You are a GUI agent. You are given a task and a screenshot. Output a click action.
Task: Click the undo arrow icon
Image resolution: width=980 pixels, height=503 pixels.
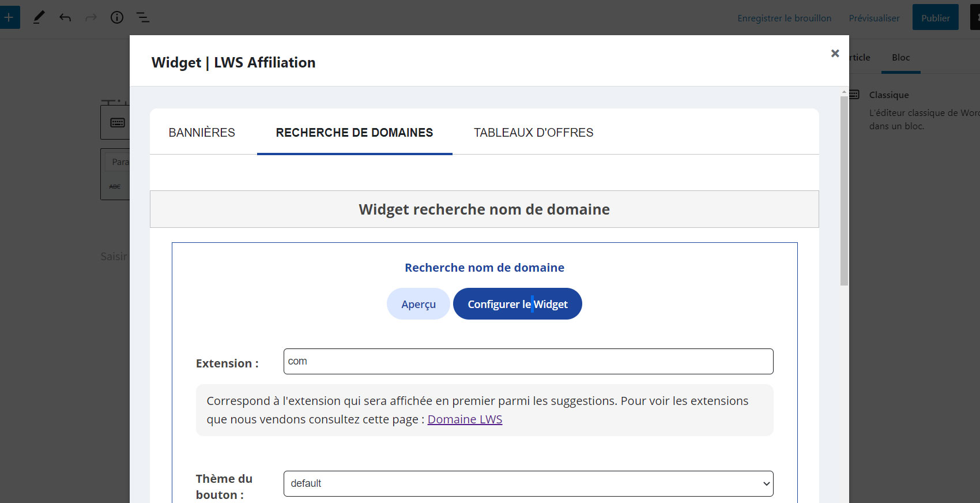[65, 17]
